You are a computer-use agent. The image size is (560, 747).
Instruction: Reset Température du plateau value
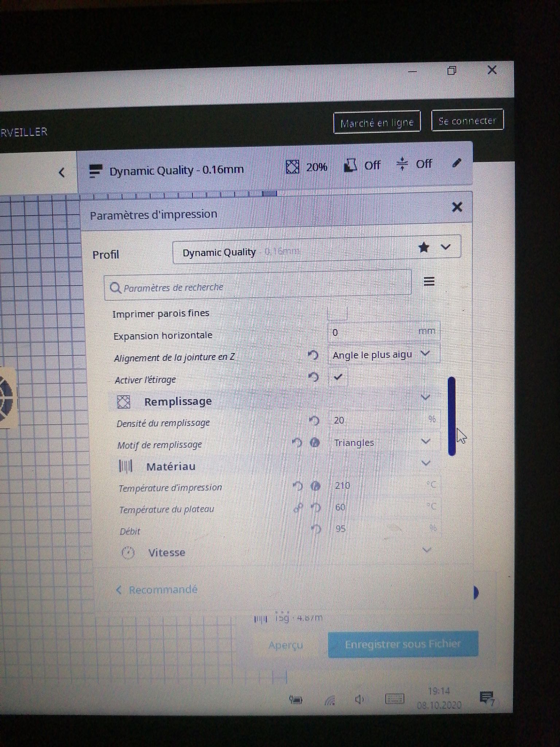click(x=316, y=507)
